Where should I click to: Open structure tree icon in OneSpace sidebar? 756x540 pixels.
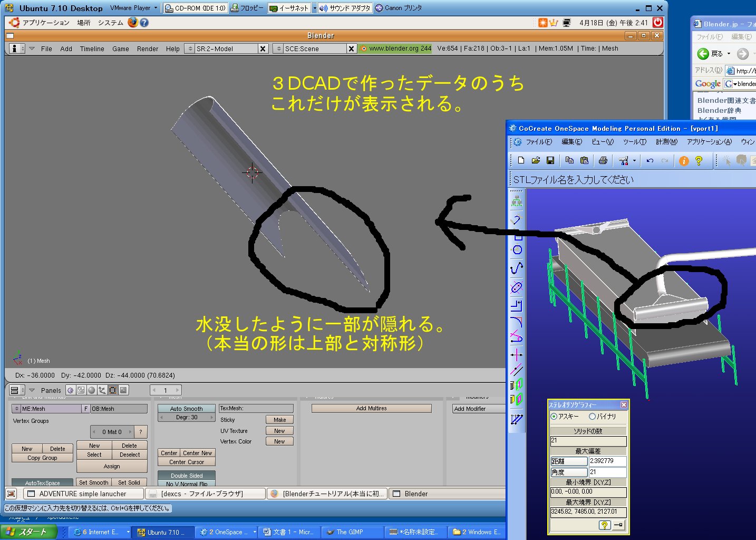[x=517, y=201]
